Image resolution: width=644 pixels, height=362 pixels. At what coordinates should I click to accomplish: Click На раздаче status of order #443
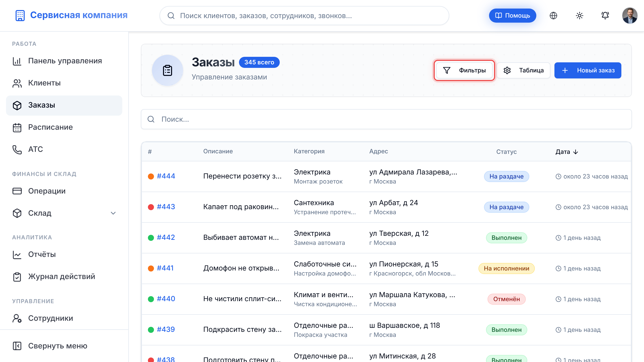(x=506, y=207)
